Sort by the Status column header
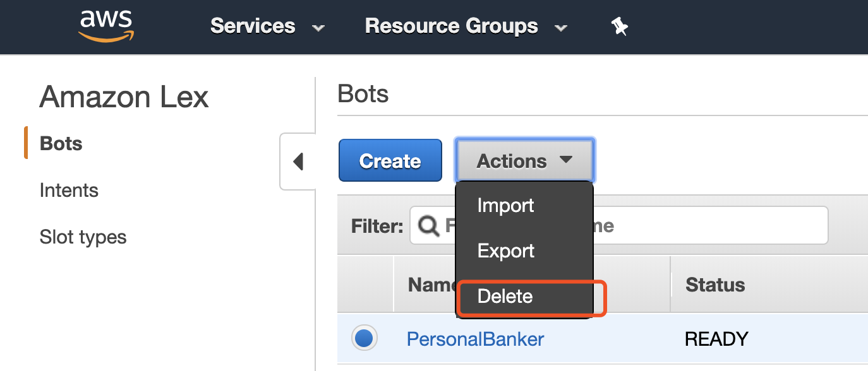The image size is (868, 371). pos(715,285)
